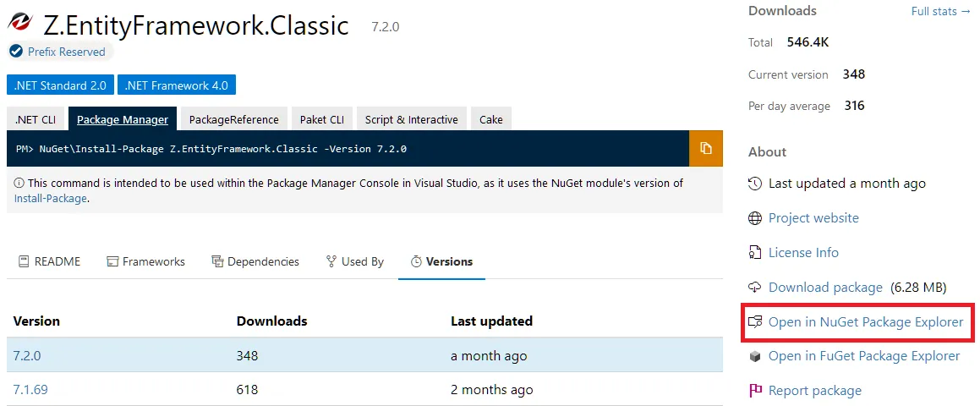Switch to the Paket CLI tab

pos(322,119)
